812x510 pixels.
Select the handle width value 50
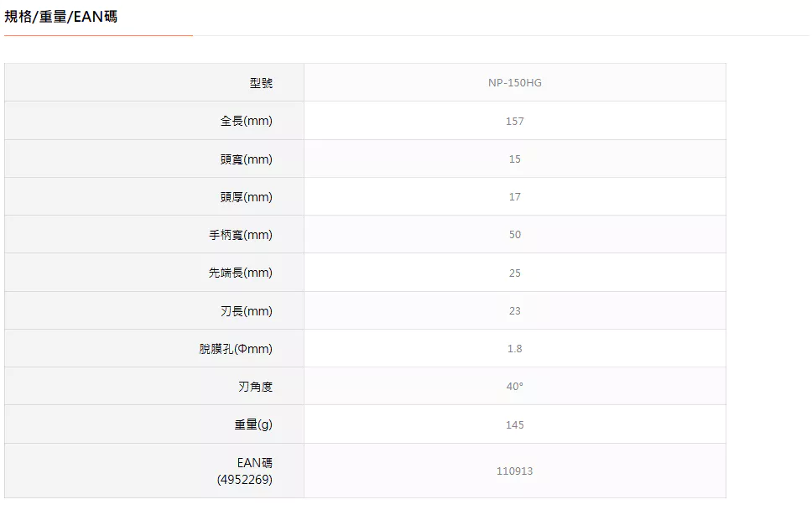(515, 235)
